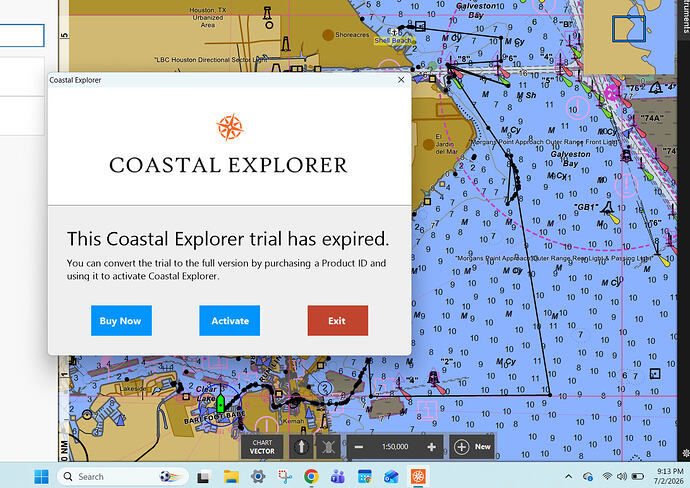
Task: Click the north-up arrow orientation icon
Action: coord(301,447)
